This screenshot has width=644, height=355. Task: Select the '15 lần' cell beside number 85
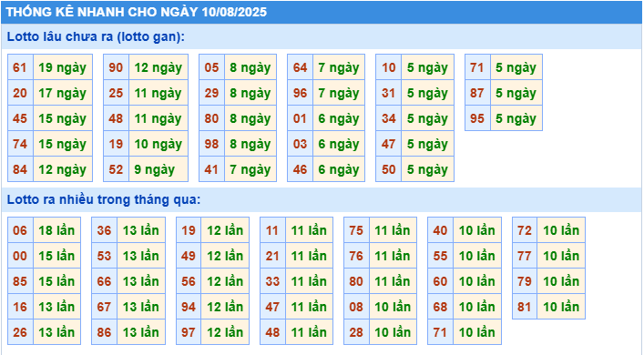57,281
